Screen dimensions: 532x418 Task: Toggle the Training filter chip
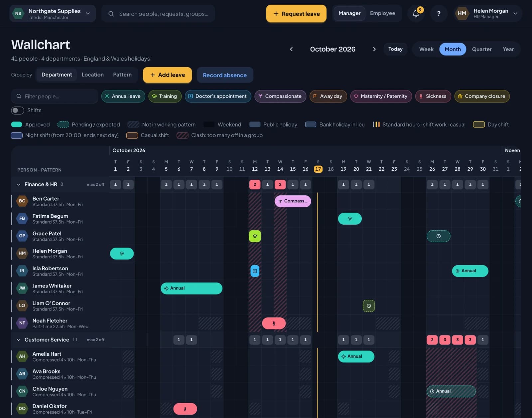pos(165,96)
